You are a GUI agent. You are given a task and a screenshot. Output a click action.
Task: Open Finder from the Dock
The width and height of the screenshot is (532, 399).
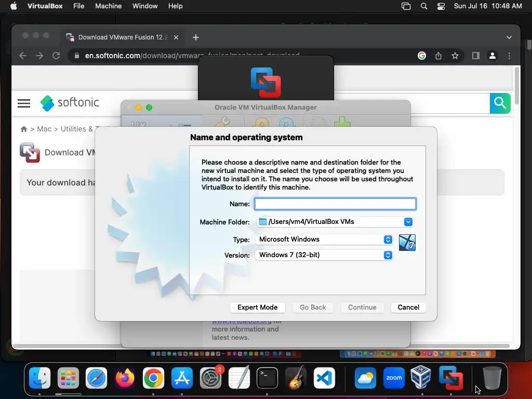point(39,378)
